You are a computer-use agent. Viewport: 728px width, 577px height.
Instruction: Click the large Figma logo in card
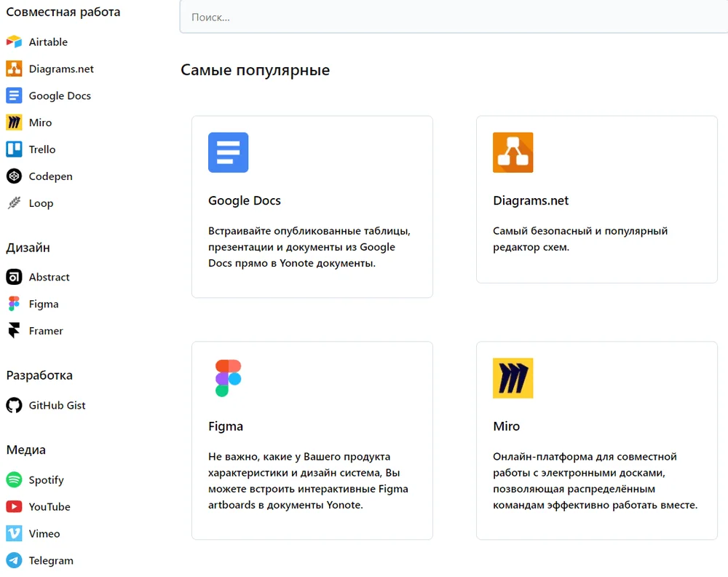[228, 378]
